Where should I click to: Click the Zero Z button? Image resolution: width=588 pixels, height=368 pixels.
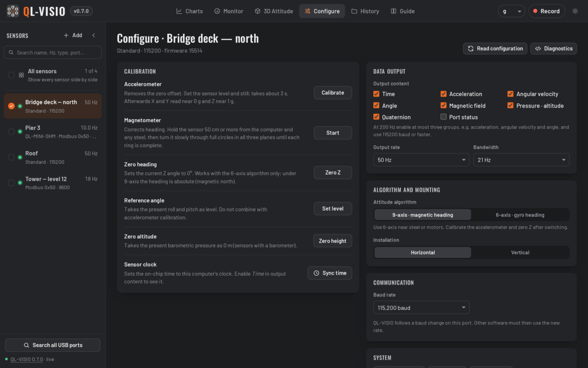click(x=333, y=173)
